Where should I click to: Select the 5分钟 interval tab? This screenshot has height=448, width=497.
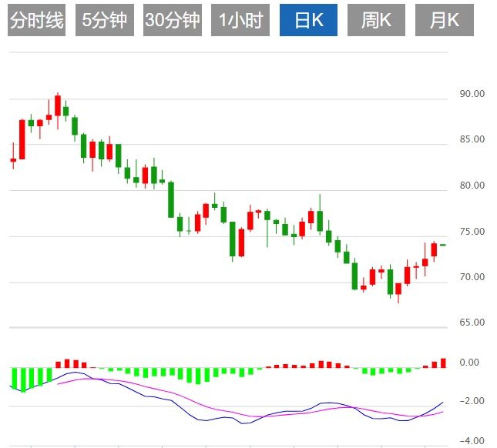tap(105, 20)
